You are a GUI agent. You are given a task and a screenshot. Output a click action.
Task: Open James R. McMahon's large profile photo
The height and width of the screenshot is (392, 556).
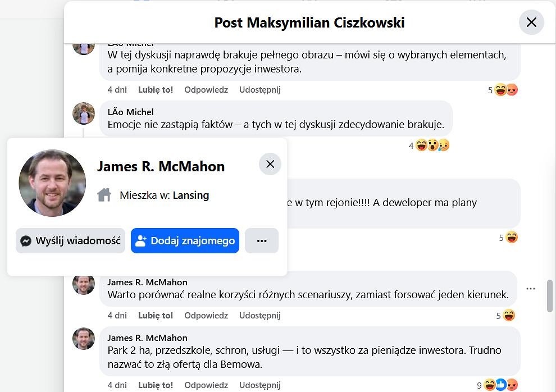point(52,183)
